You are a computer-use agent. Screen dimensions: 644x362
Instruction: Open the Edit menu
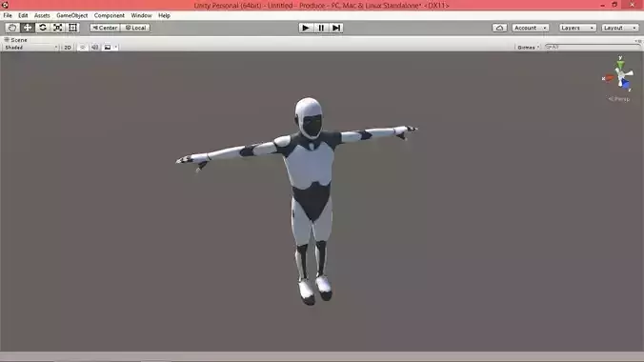pos(23,15)
